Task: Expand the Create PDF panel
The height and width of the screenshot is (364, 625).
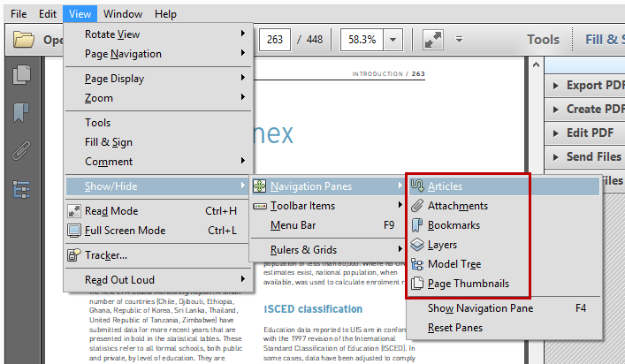Action: (586, 110)
